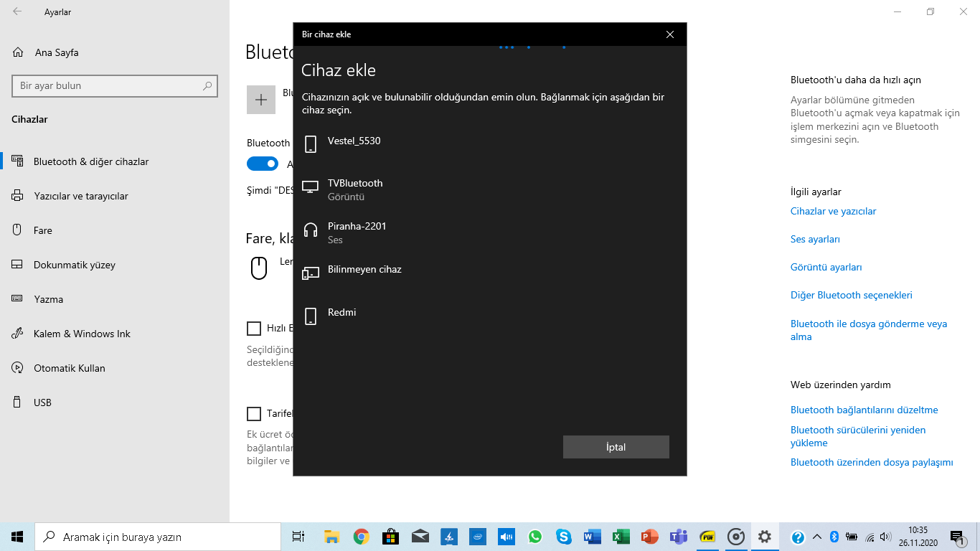Open Bluetooth bağlantılarını düzeltme help link
This screenshot has width=980, height=551.
(864, 410)
